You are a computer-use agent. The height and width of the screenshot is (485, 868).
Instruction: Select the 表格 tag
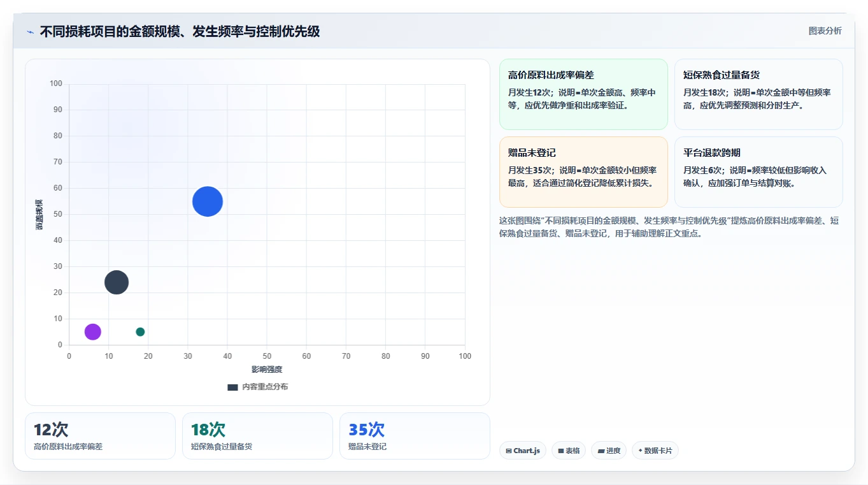(569, 451)
